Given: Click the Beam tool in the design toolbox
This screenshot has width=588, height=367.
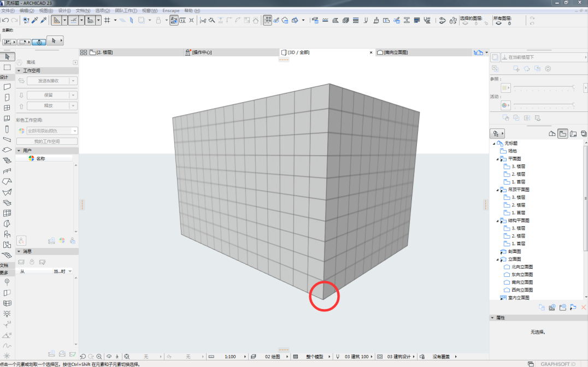Looking at the screenshot, I should coord(7,139).
